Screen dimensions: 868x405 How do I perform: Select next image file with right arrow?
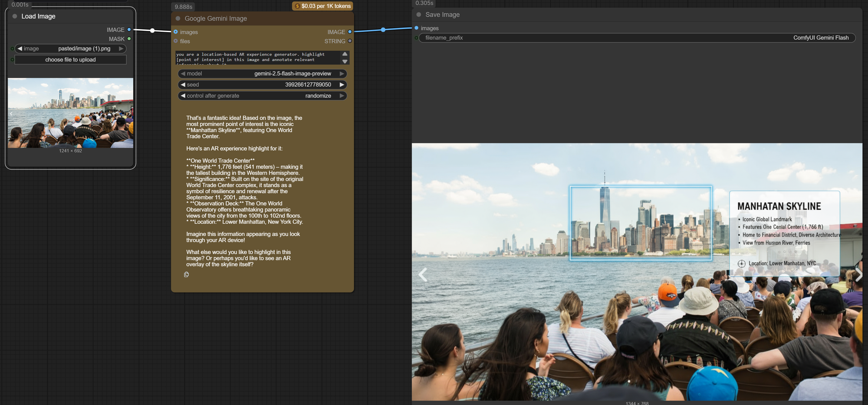pos(121,49)
